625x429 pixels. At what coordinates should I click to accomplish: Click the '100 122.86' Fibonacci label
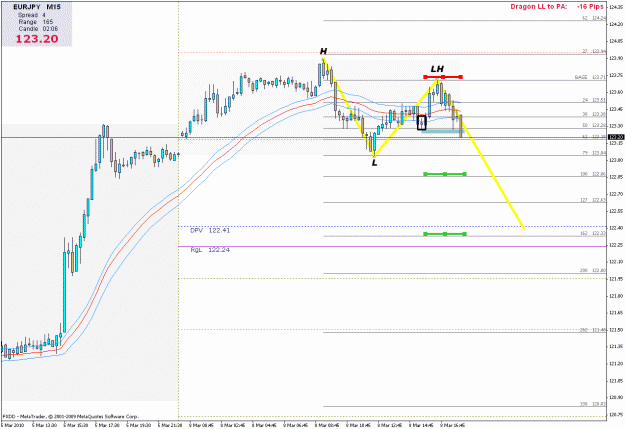593,174
